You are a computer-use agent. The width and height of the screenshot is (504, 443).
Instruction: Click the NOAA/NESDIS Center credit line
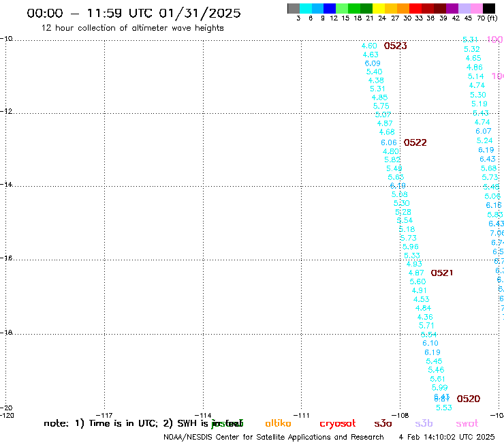point(274,437)
